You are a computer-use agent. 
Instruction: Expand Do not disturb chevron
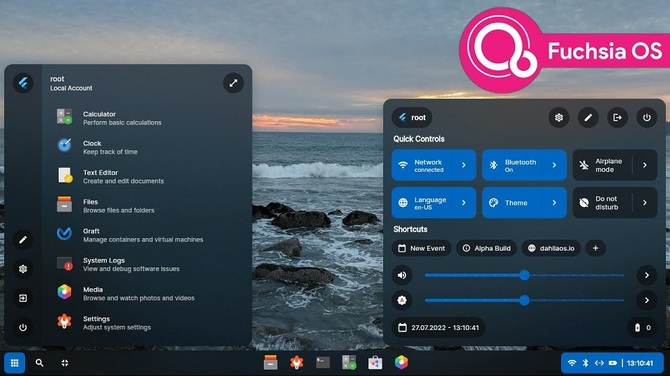pyautogui.click(x=645, y=203)
